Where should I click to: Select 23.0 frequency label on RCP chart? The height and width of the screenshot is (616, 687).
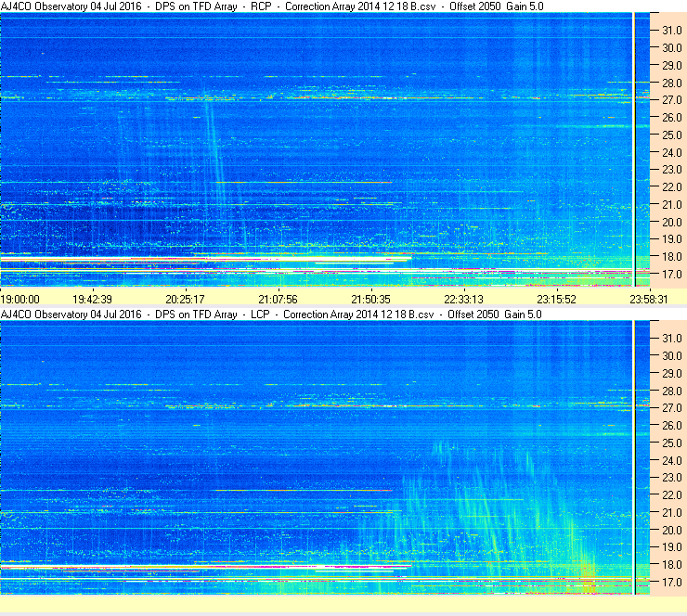click(672, 170)
